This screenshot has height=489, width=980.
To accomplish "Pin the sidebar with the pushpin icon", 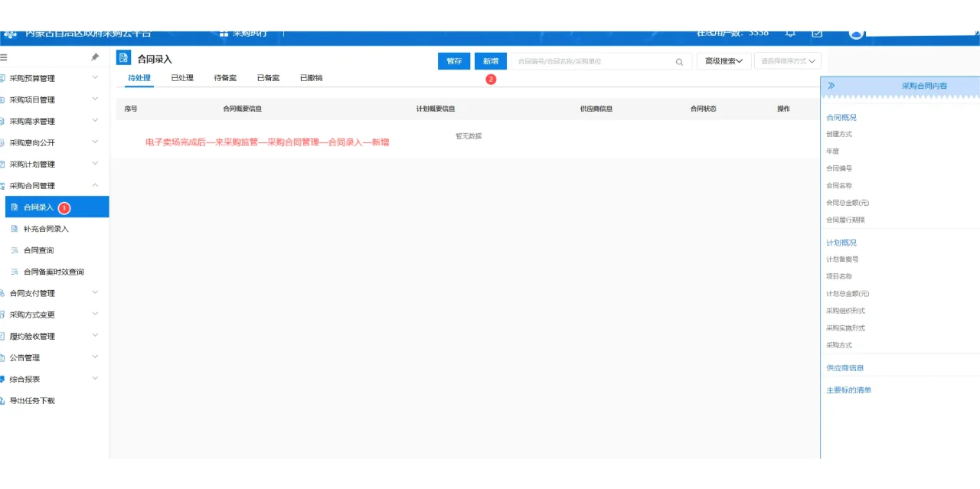I will coord(95,57).
